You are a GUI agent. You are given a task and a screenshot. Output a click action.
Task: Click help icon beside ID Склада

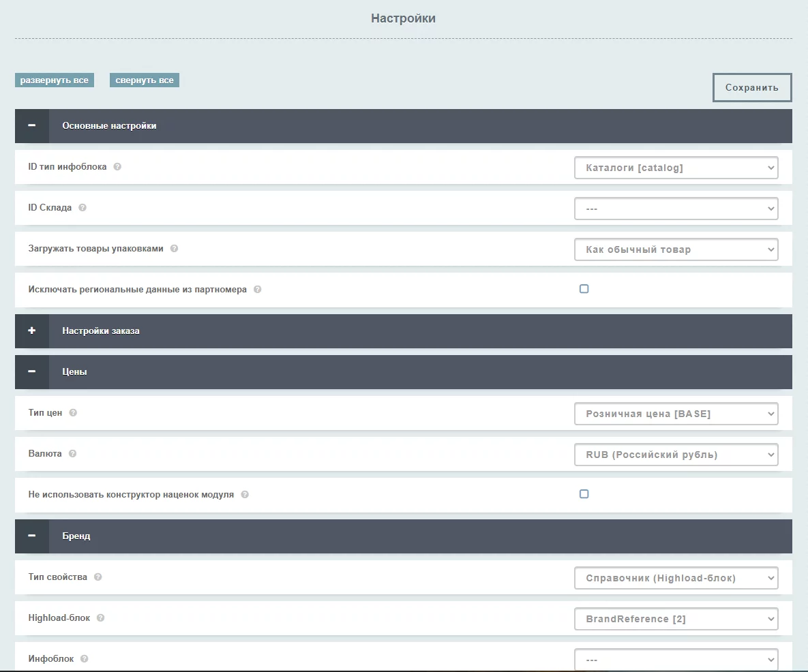tap(83, 208)
